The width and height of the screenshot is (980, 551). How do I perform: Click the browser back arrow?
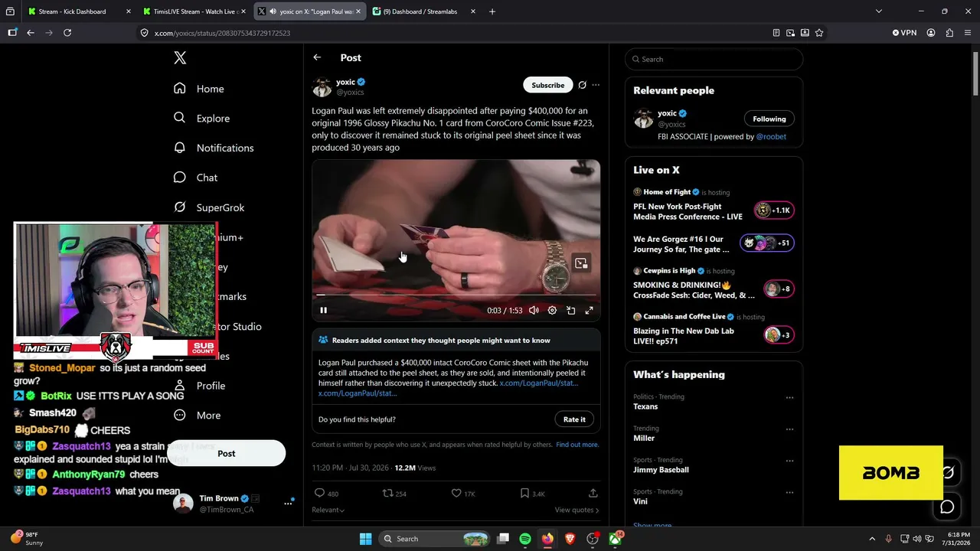click(31, 33)
